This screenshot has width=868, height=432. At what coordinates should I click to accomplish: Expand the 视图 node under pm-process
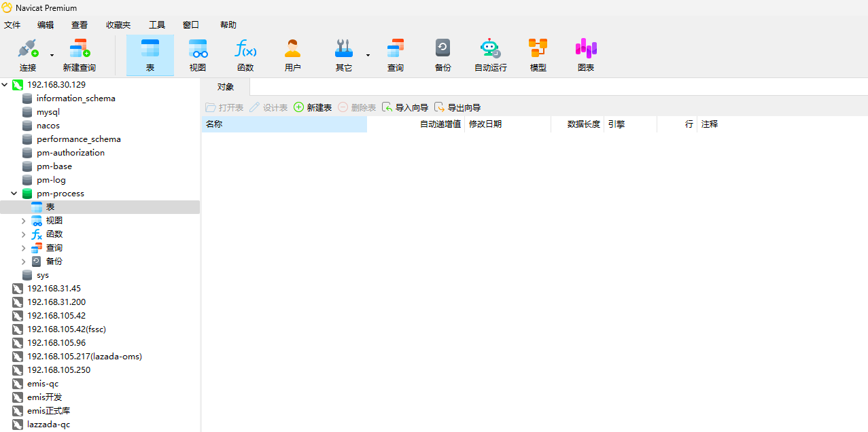click(24, 221)
